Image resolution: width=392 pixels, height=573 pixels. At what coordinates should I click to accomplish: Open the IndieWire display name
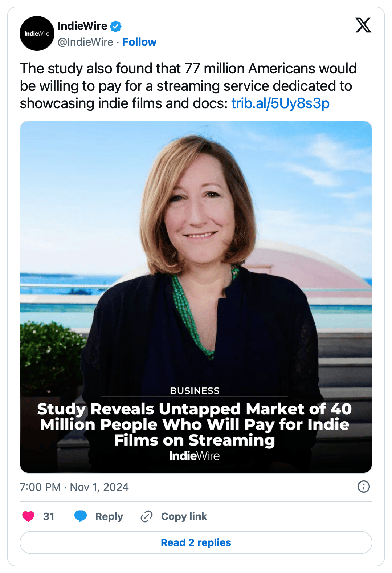pyautogui.click(x=82, y=26)
